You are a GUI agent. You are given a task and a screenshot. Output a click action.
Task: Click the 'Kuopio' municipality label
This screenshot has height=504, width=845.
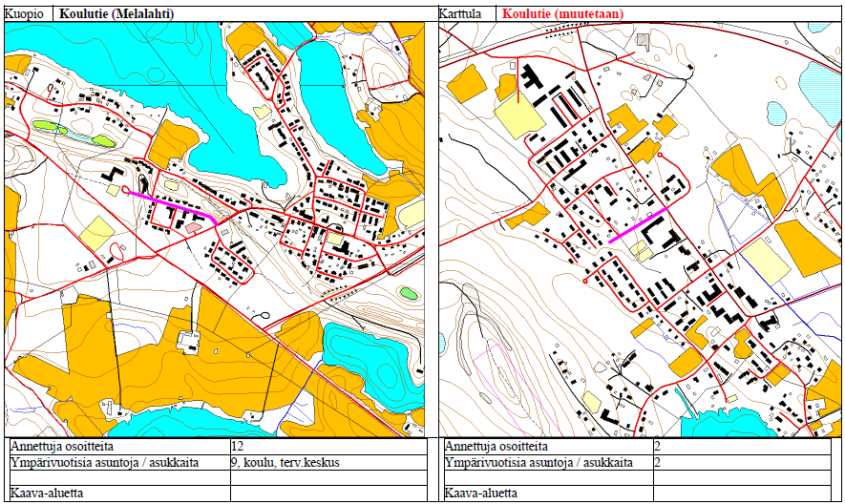pos(23,13)
